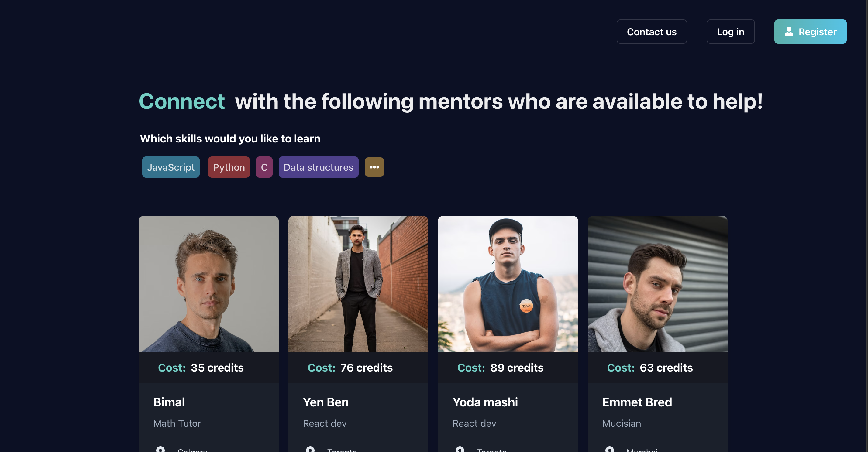Open the Contact us page

pyautogui.click(x=652, y=32)
